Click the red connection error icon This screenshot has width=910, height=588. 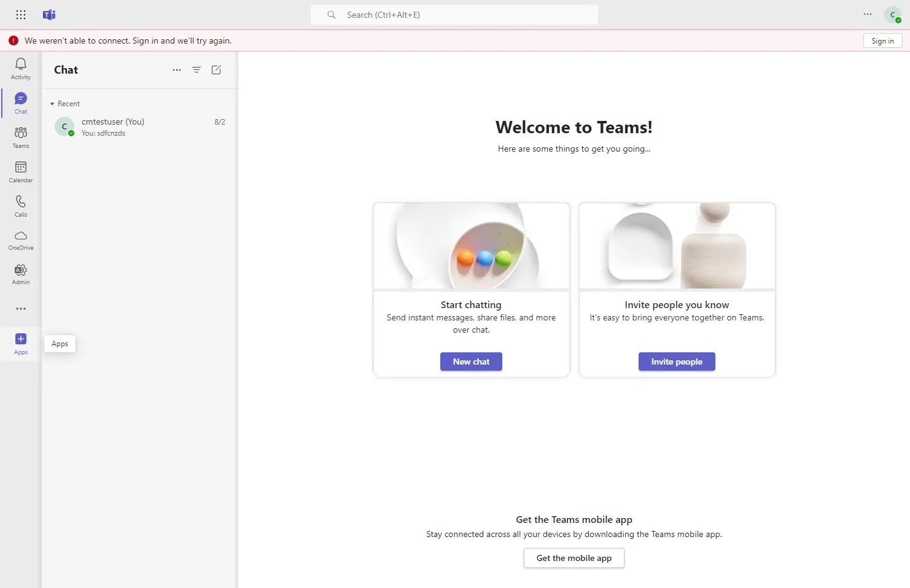(x=14, y=41)
